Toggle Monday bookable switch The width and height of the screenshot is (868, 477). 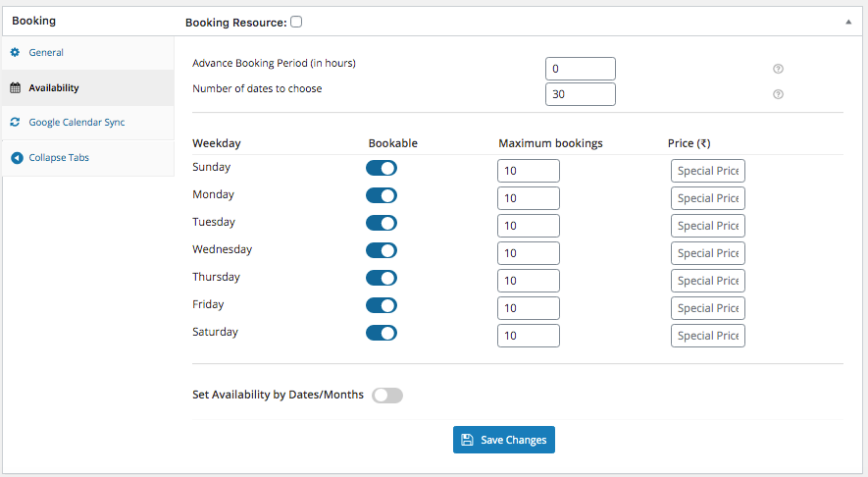382,195
